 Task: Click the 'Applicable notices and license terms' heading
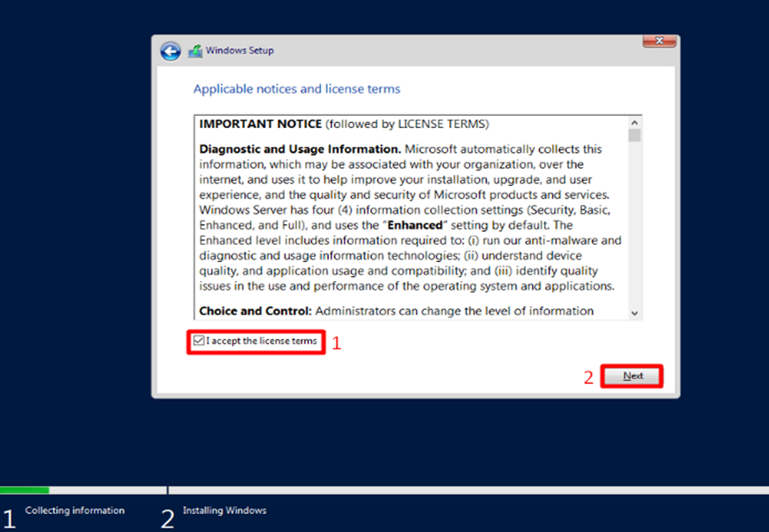[297, 89]
